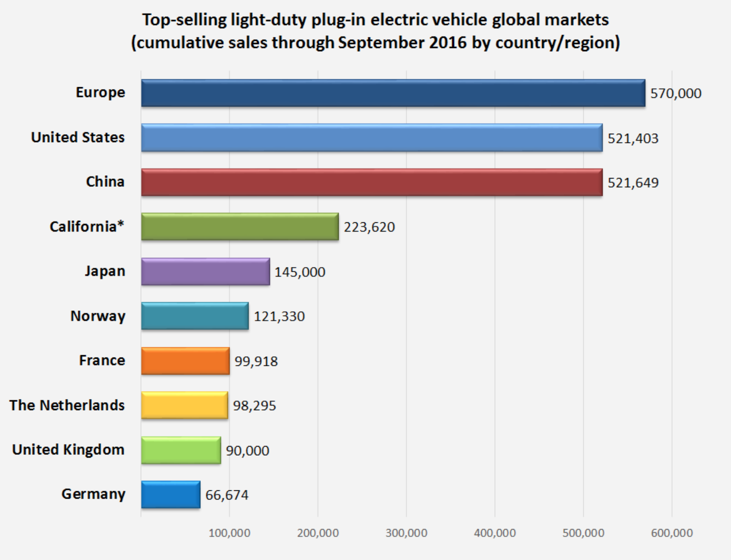
Task: Click the purple Japan bar
Action: coord(205,271)
